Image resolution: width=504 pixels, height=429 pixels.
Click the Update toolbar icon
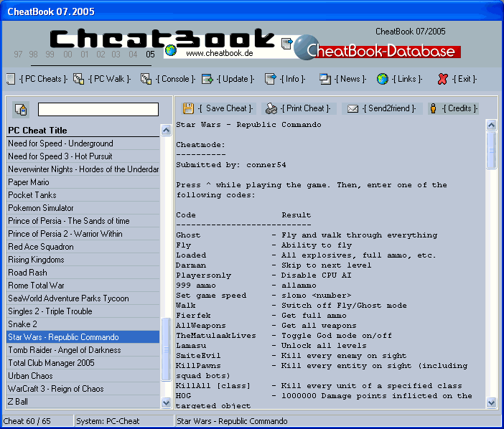(x=207, y=79)
